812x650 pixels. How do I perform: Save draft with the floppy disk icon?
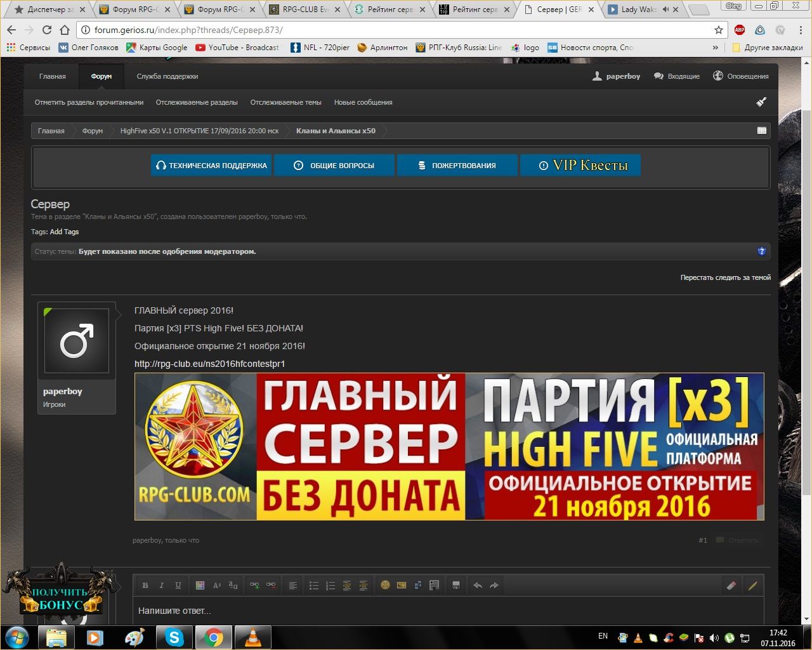(x=455, y=585)
